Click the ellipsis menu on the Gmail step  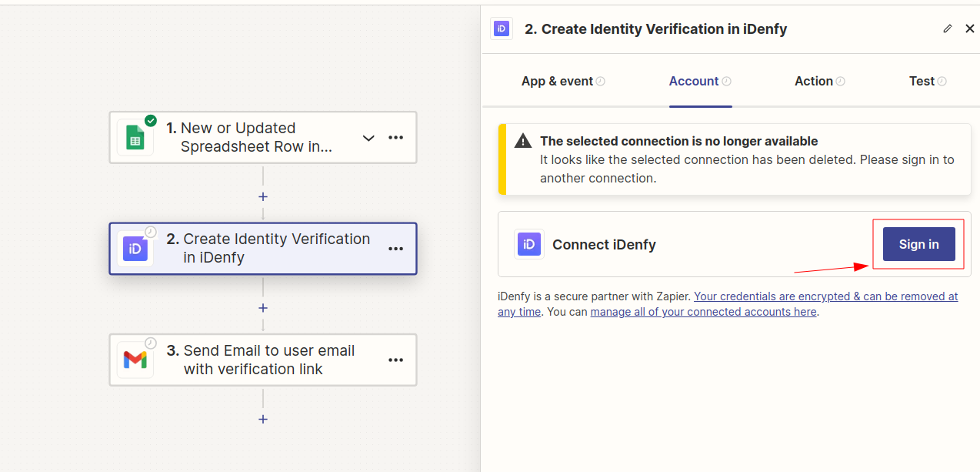click(395, 360)
